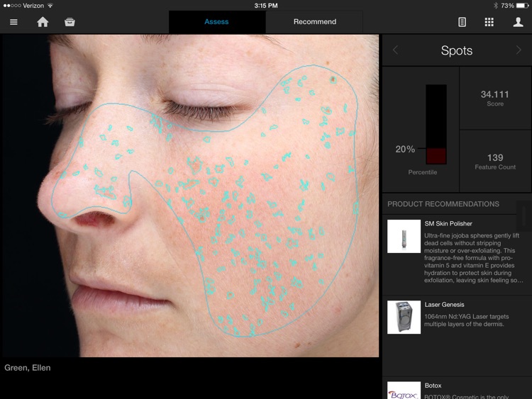Viewport: 532px width, 399px height.
Task: Open the SM Skin Polisher thumbnail
Action: [404, 236]
